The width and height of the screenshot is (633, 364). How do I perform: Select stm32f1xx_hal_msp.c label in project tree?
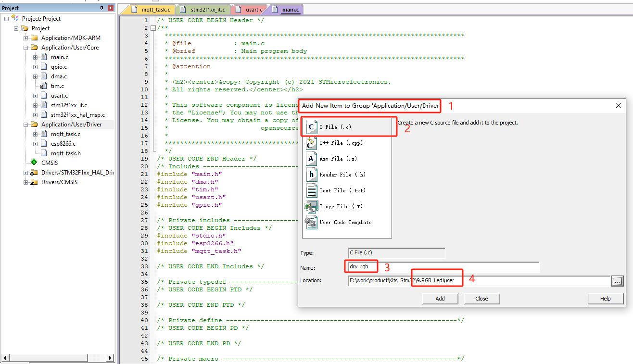[78, 115]
